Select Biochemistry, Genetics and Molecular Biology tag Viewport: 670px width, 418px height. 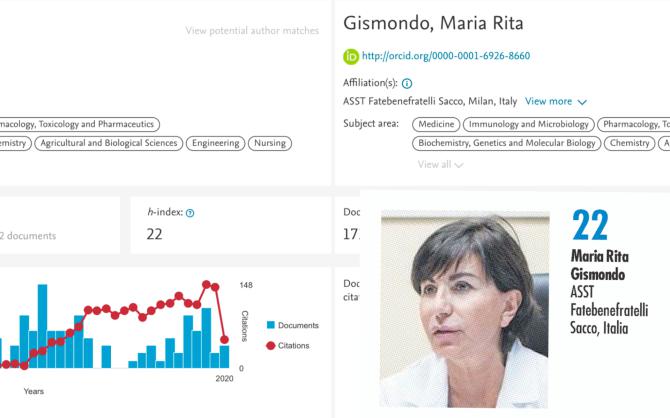(x=506, y=143)
